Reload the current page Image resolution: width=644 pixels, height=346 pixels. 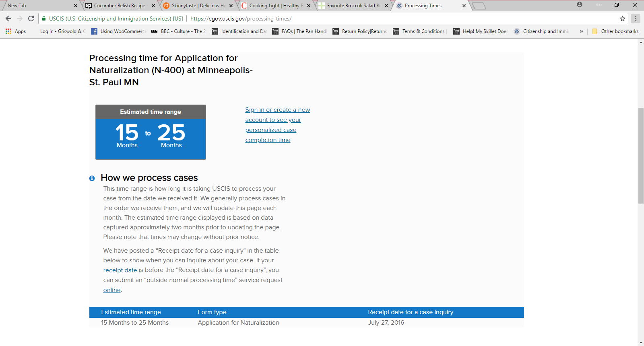tap(31, 19)
